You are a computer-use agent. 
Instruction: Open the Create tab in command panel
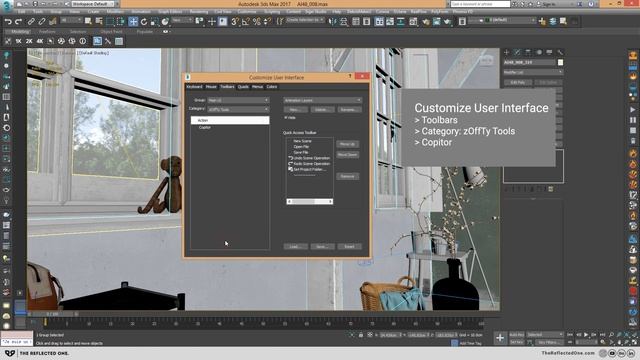507,52
